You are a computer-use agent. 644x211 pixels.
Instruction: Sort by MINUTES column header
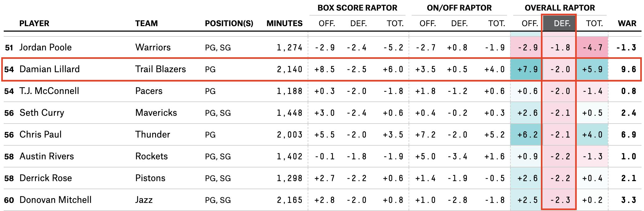(284, 24)
